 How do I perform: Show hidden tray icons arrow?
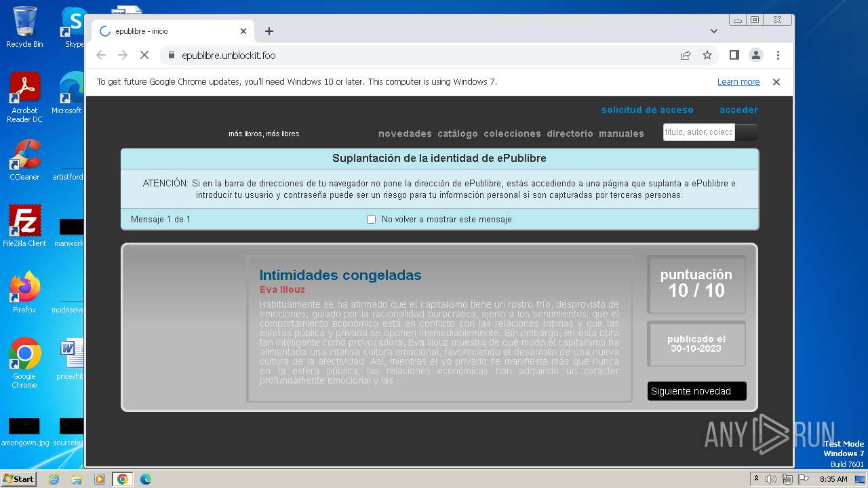tap(756, 479)
